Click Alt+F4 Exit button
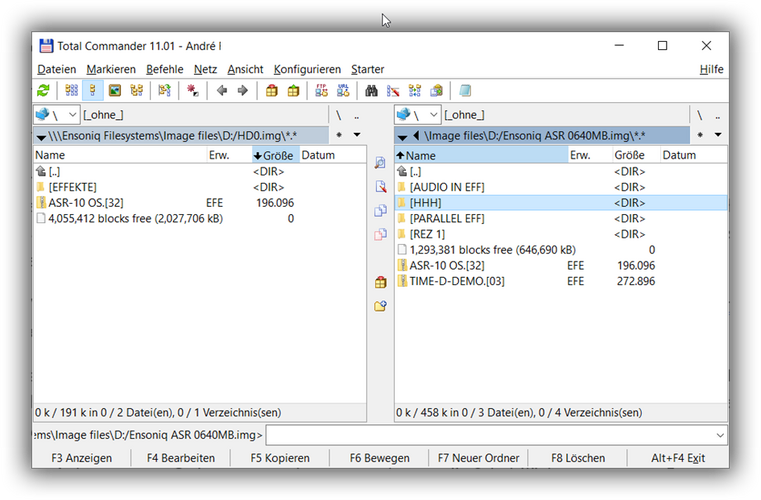The width and height of the screenshot is (761, 500). [x=678, y=458]
